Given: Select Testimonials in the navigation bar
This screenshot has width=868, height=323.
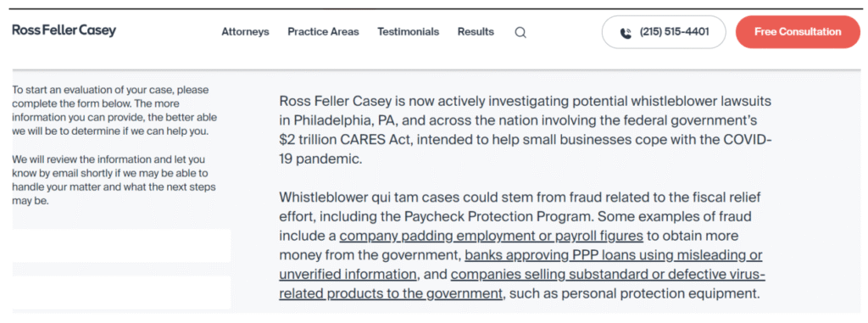Looking at the screenshot, I should pyautogui.click(x=409, y=32).
